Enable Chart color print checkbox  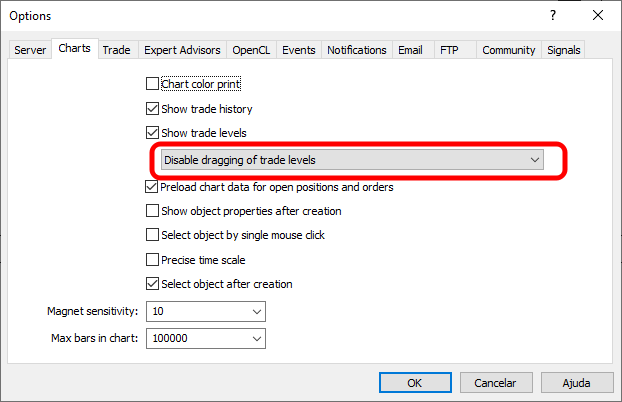click(x=152, y=84)
